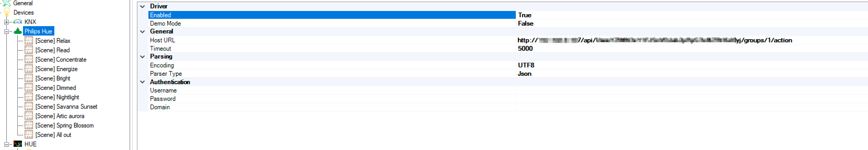The image size is (868, 150).
Task: Collapse the Philips Hue tree node
Action: (x=6, y=31)
